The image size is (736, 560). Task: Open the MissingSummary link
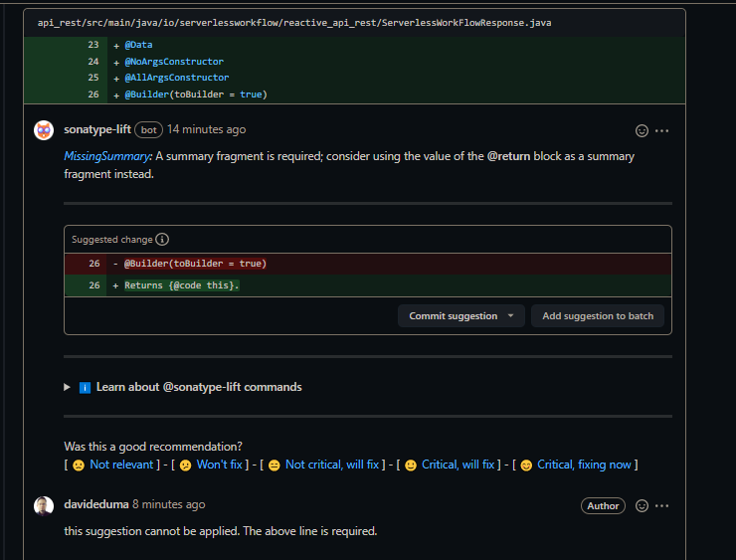[107, 156]
